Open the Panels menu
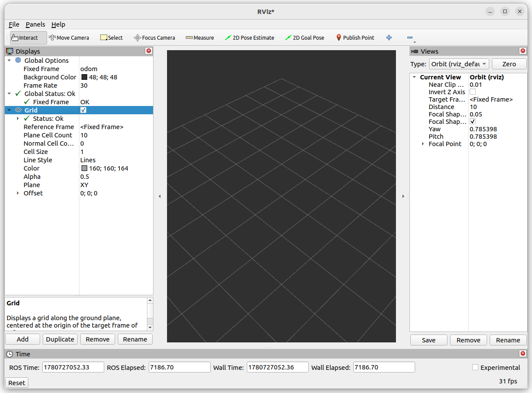Viewport: 532px width, 393px height. pos(35,24)
